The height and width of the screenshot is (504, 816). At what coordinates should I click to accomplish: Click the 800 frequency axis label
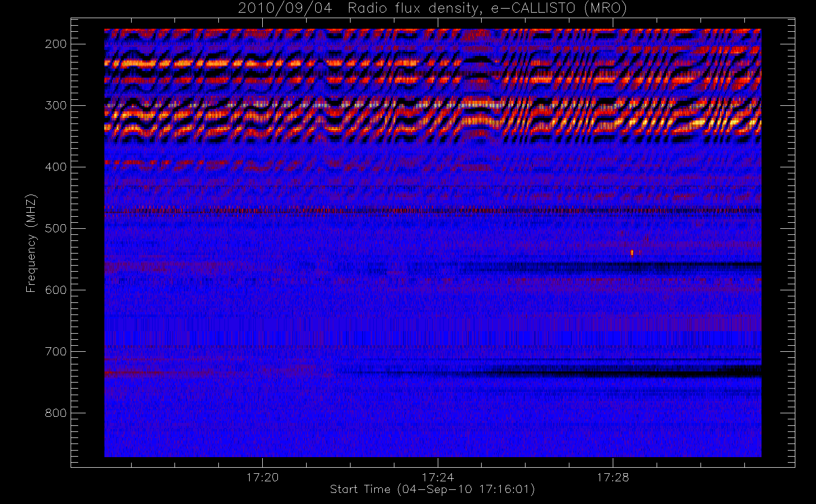pyautogui.click(x=56, y=413)
